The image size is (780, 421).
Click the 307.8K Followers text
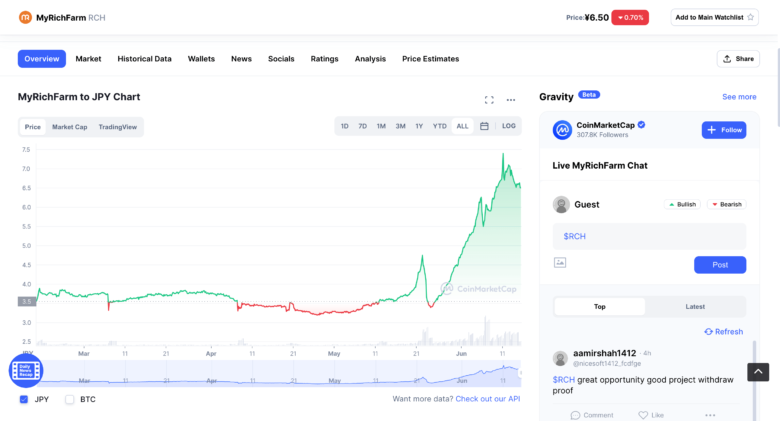click(602, 135)
